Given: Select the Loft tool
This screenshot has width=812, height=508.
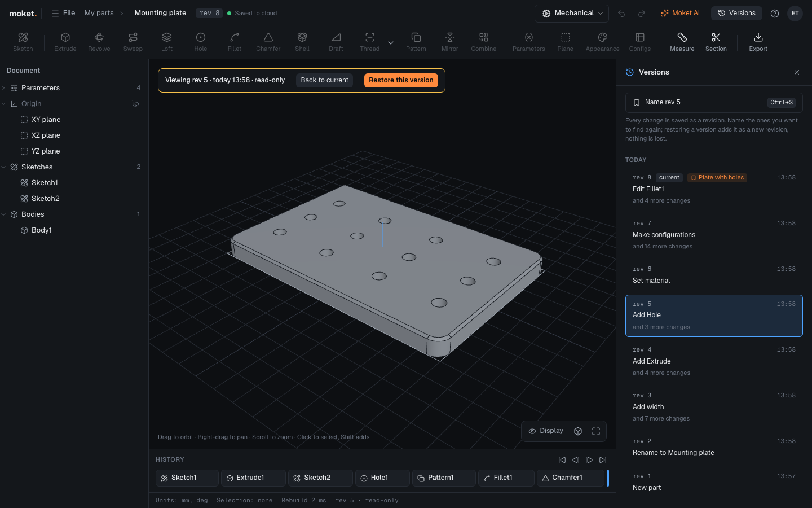Looking at the screenshot, I should coord(167,42).
